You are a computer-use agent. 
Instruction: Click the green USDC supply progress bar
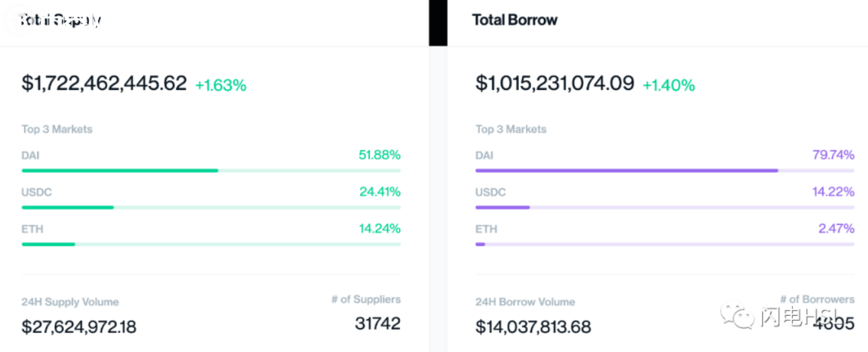coord(68,208)
